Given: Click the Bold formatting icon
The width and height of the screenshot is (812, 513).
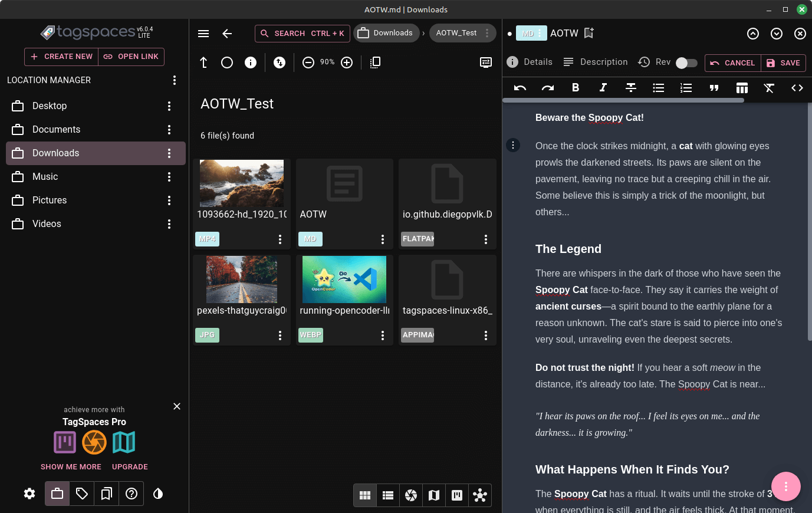Looking at the screenshot, I should [576, 88].
